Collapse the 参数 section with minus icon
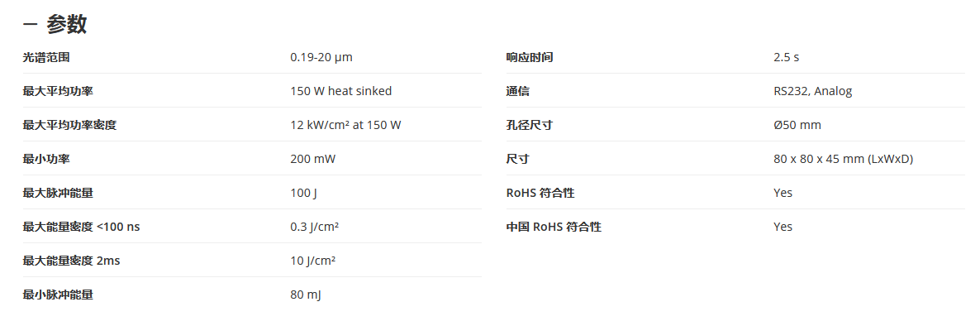This screenshot has height=321, width=980. pyautogui.click(x=30, y=24)
